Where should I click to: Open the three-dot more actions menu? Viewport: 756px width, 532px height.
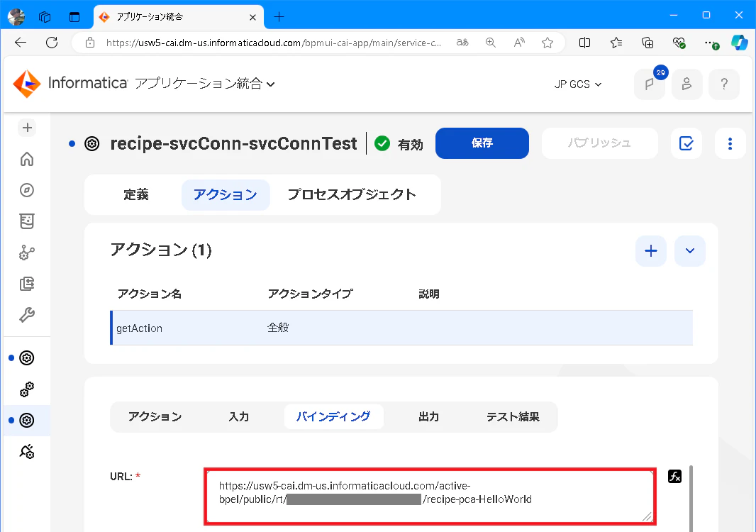tap(730, 143)
